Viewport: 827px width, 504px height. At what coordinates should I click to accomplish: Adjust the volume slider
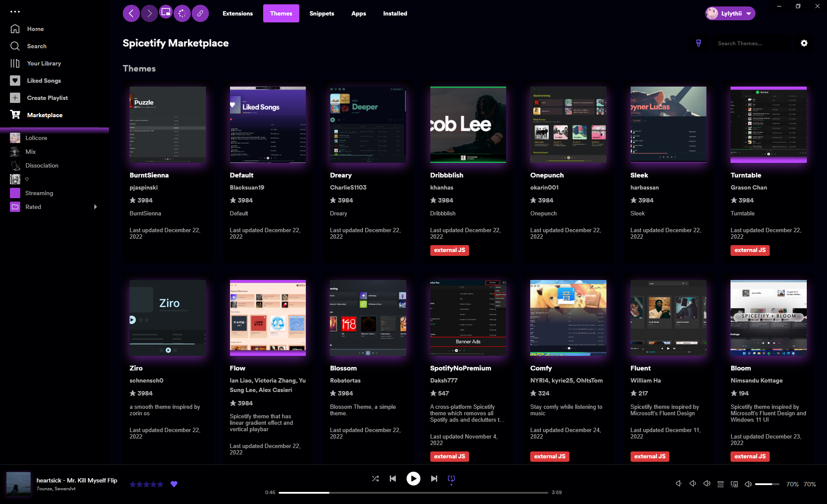(767, 484)
